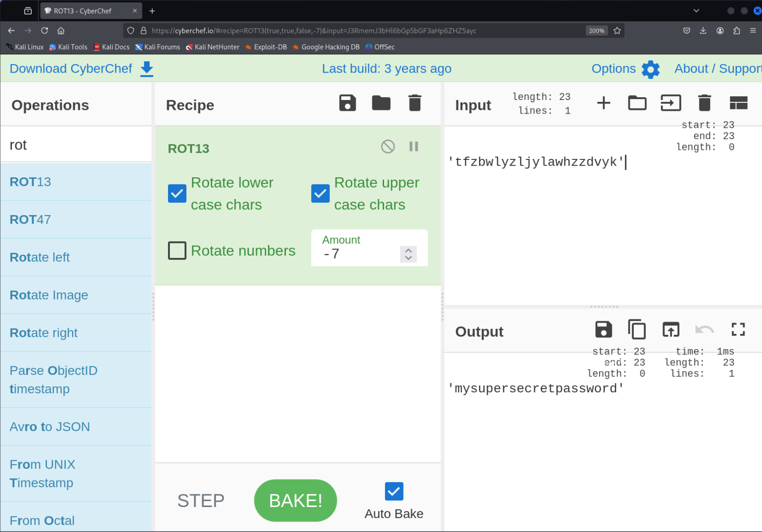
Task: Select the Rotate left operation
Action: click(76, 258)
